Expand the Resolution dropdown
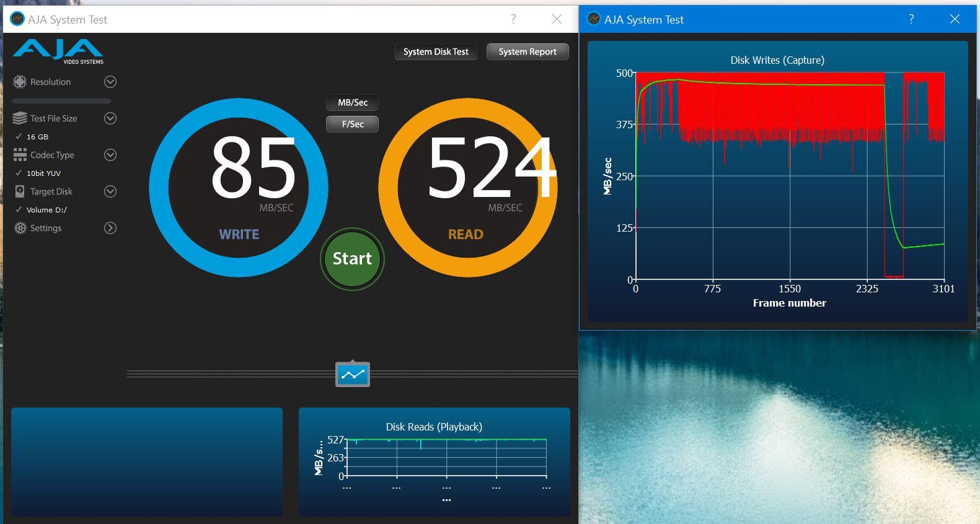Screen dimensions: 980x524 [x=110, y=82]
